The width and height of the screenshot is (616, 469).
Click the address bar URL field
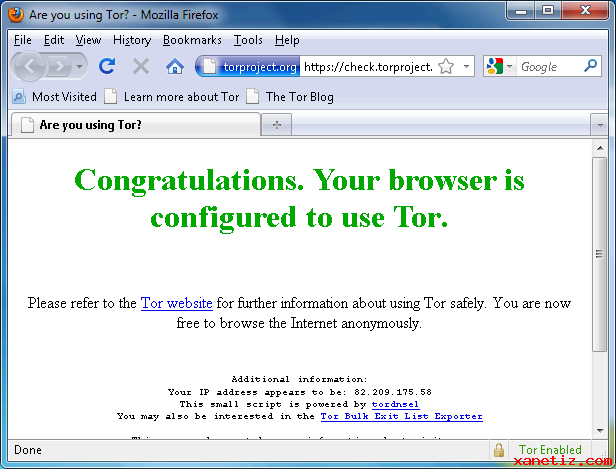368,67
